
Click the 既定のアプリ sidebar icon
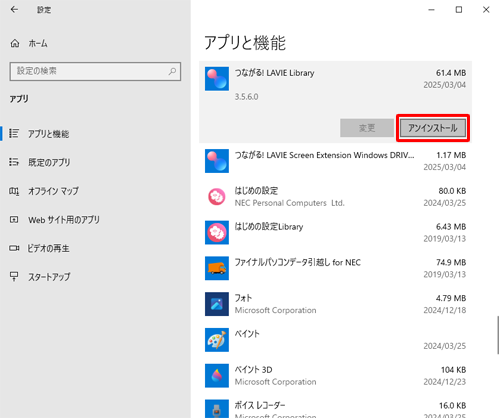[14, 162]
